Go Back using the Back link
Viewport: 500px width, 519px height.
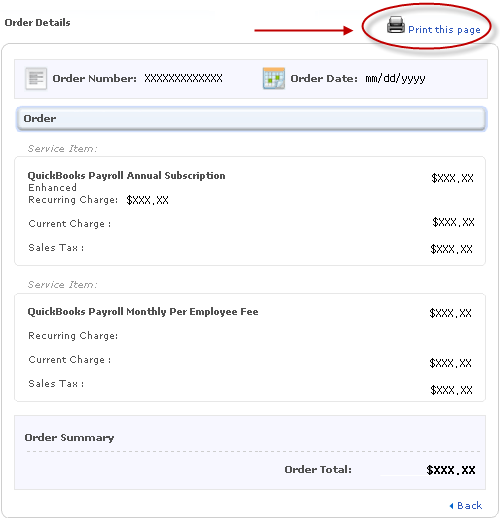[469, 506]
